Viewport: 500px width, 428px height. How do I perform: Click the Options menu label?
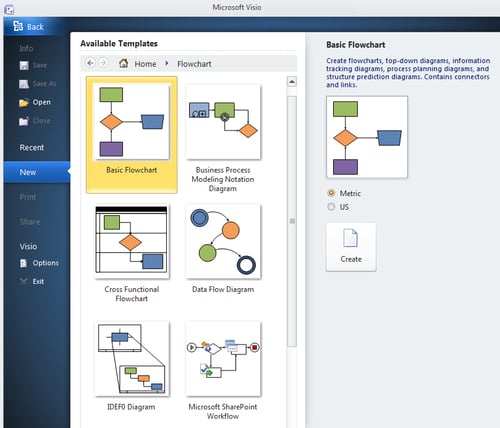pos(46,263)
